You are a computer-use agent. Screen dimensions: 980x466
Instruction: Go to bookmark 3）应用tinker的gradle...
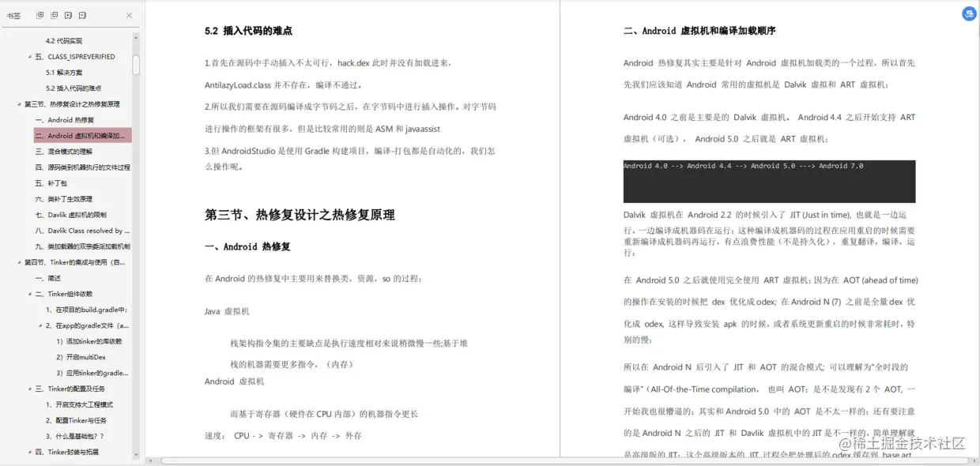(92, 373)
